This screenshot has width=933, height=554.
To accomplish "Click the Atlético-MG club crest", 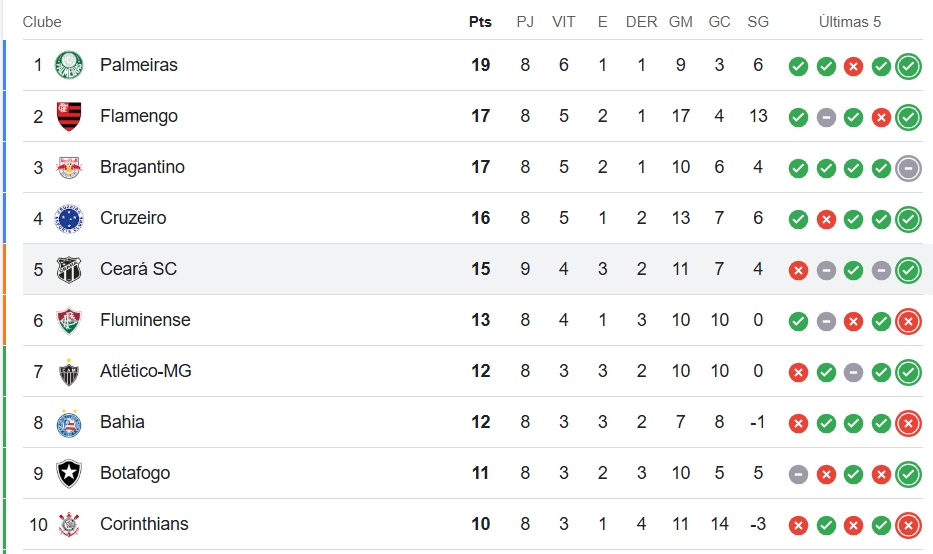I will (x=69, y=372).
